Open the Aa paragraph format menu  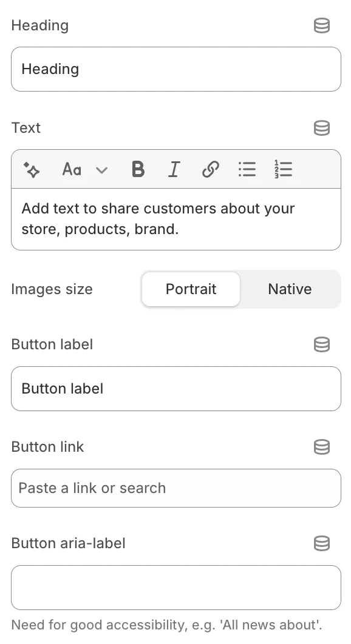click(72, 169)
